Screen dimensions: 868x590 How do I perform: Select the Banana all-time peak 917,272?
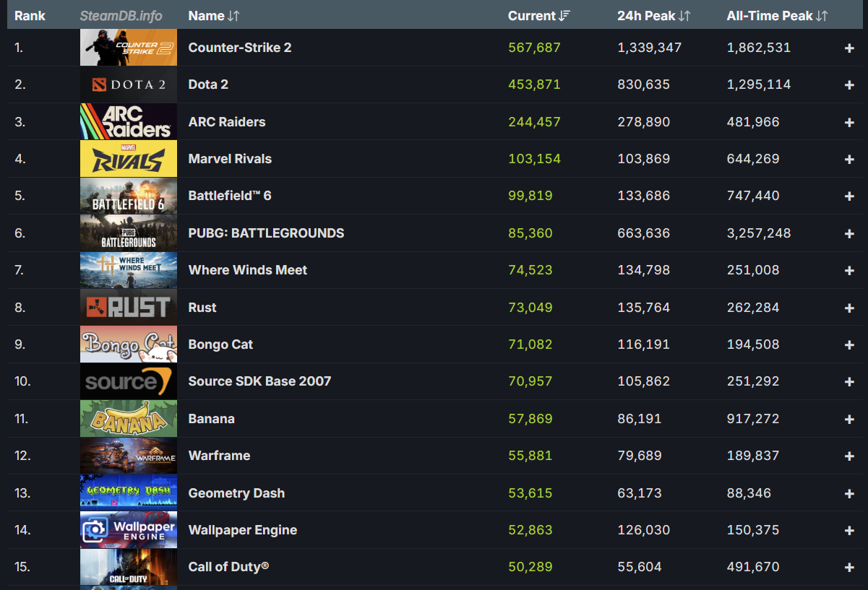coord(753,419)
